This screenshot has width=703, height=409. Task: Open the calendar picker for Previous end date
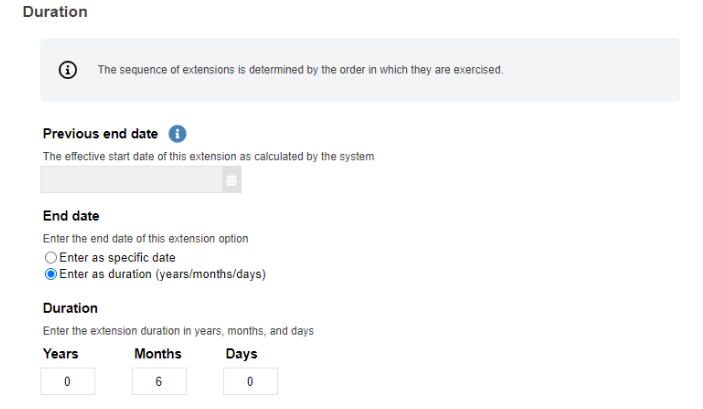pyautogui.click(x=231, y=180)
